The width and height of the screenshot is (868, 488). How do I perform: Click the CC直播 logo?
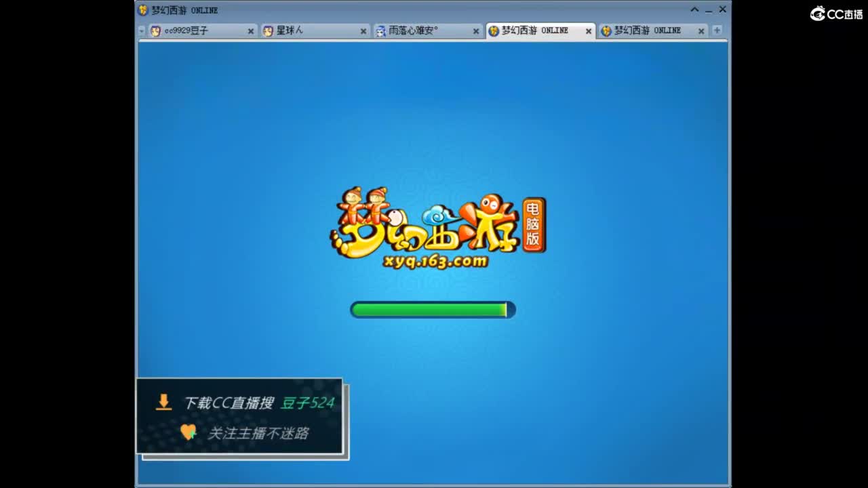836,14
